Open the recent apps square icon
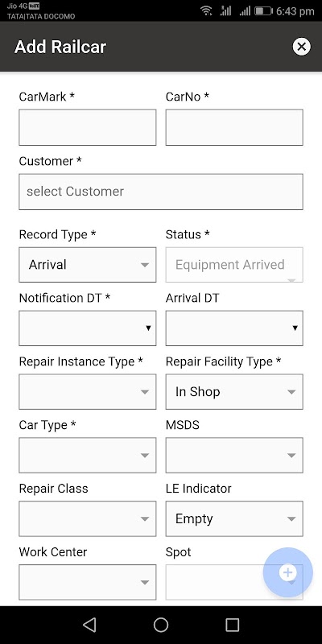Viewport: 322px width, 644px height. pos(233,625)
